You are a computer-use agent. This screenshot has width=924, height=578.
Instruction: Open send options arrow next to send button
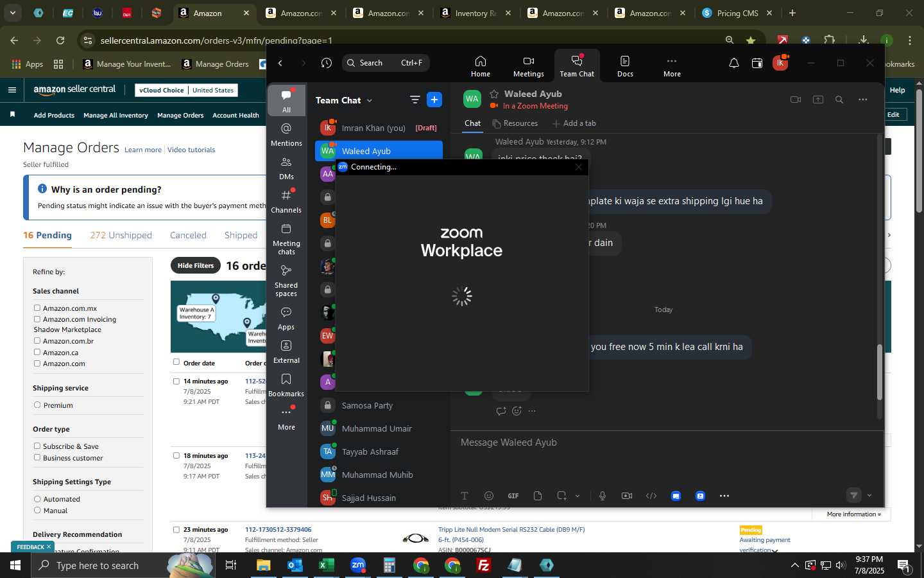point(869,495)
